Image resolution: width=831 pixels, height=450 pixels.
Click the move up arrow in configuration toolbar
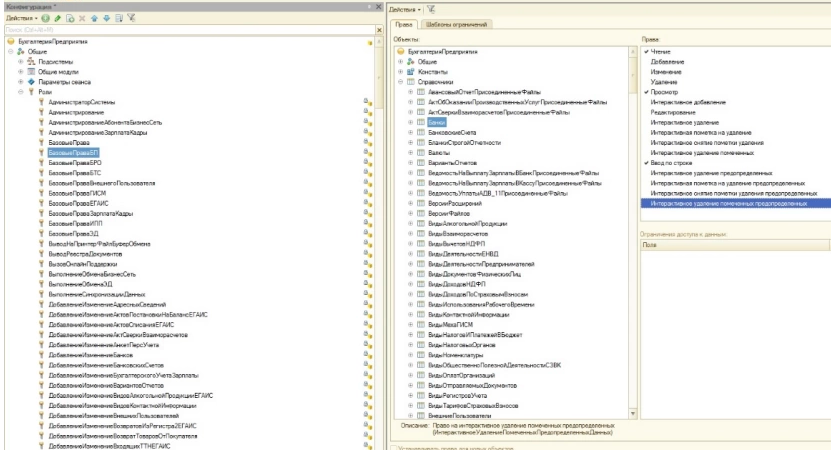pyautogui.click(x=93, y=18)
